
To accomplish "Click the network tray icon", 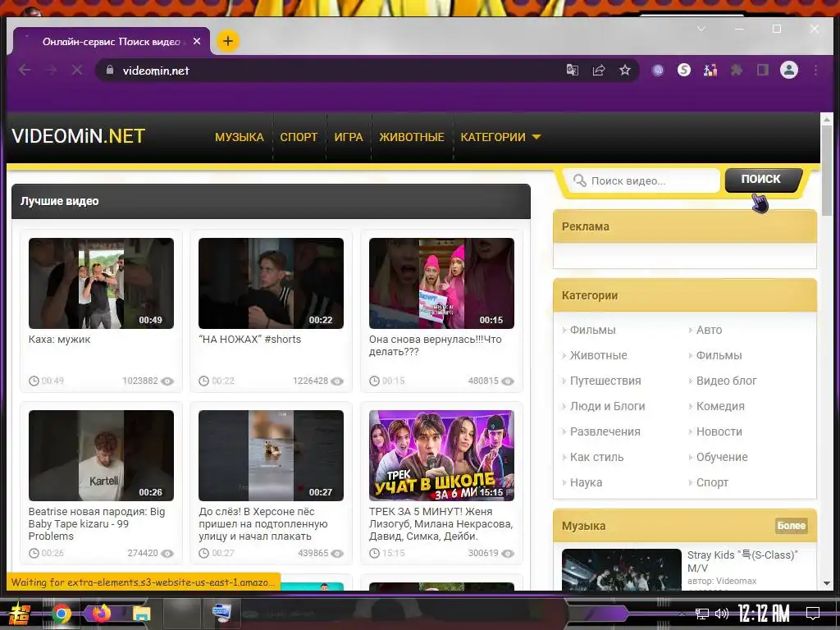I will click(x=701, y=614).
